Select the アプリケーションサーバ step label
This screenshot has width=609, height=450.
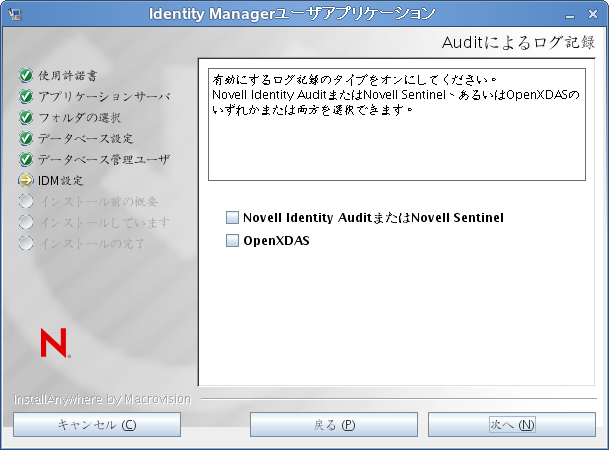point(104,97)
